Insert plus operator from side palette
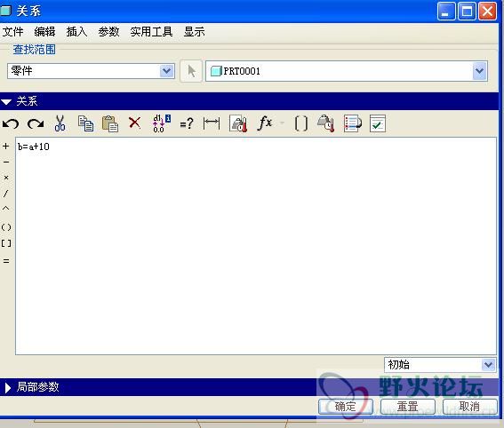Image resolution: width=504 pixels, height=428 pixels. (6, 147)
